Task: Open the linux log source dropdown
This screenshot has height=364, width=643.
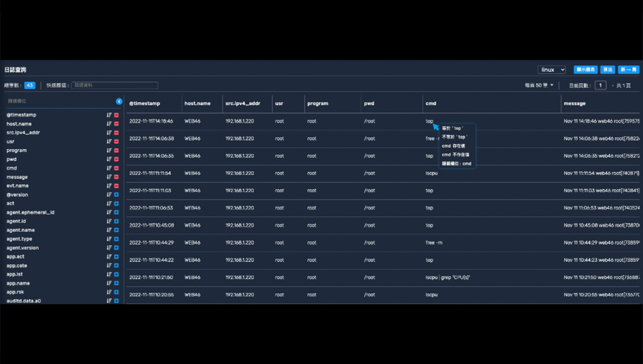Action: coord(551,70)
